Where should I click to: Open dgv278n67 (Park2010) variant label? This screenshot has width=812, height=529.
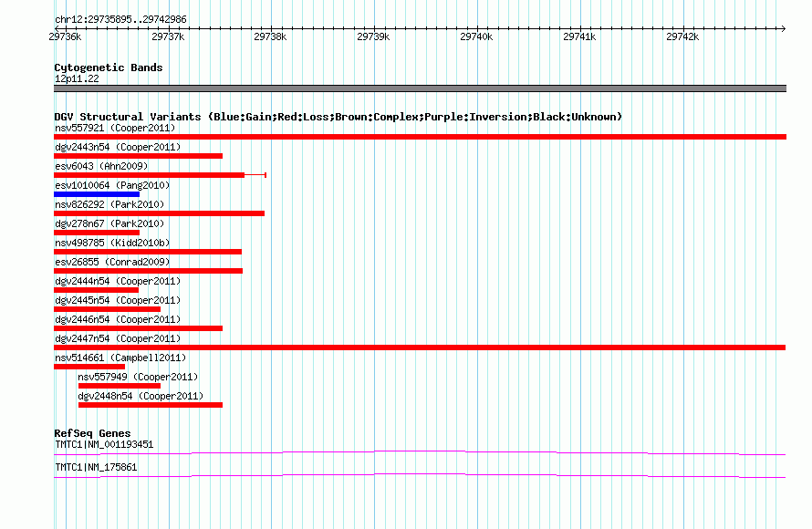tap(109, 223)
